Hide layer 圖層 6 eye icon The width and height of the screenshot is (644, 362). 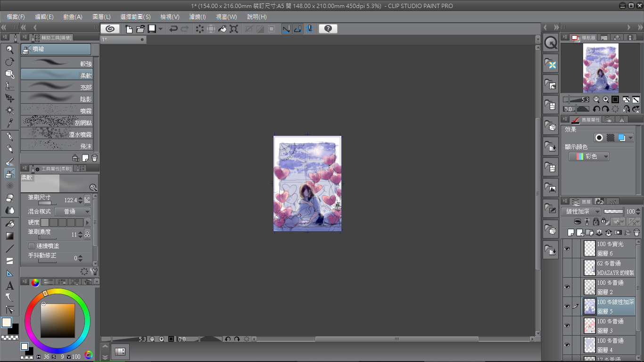[x=567, y=248]
